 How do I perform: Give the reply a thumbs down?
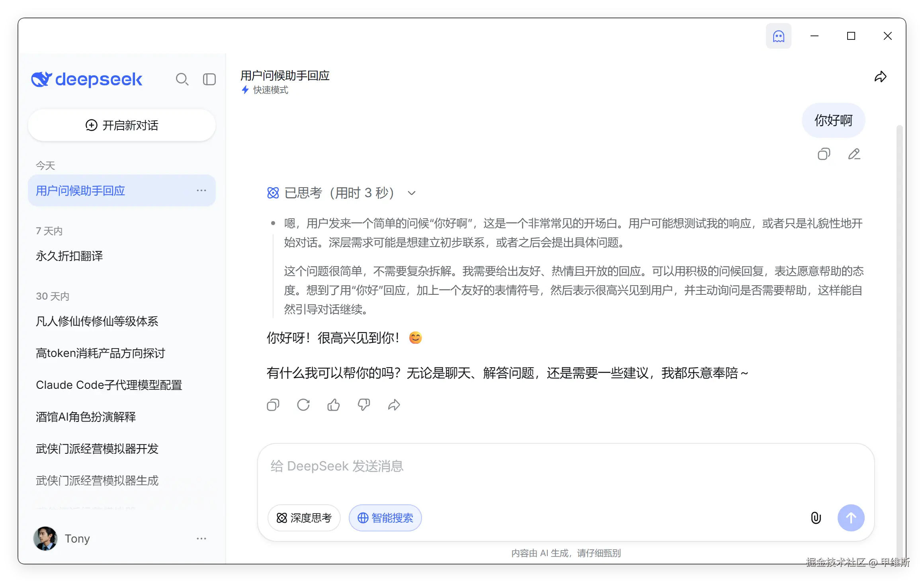coord(364,405)
